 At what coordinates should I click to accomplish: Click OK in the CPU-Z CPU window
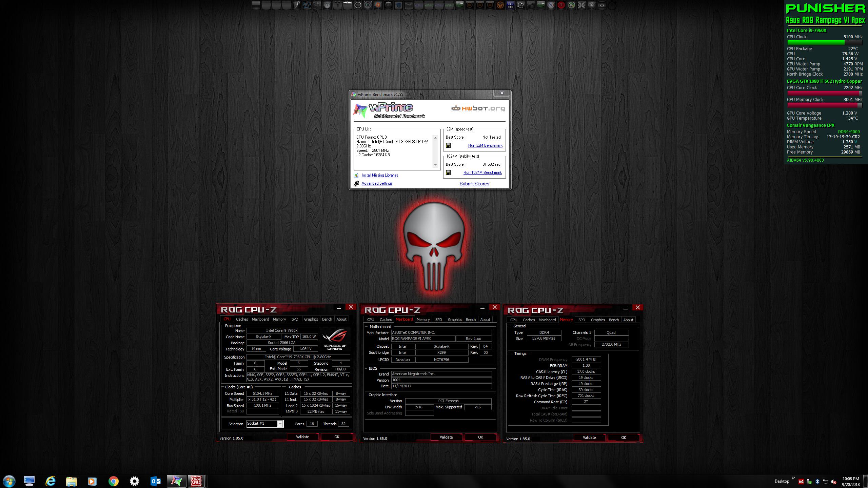[x=337, y=437]
